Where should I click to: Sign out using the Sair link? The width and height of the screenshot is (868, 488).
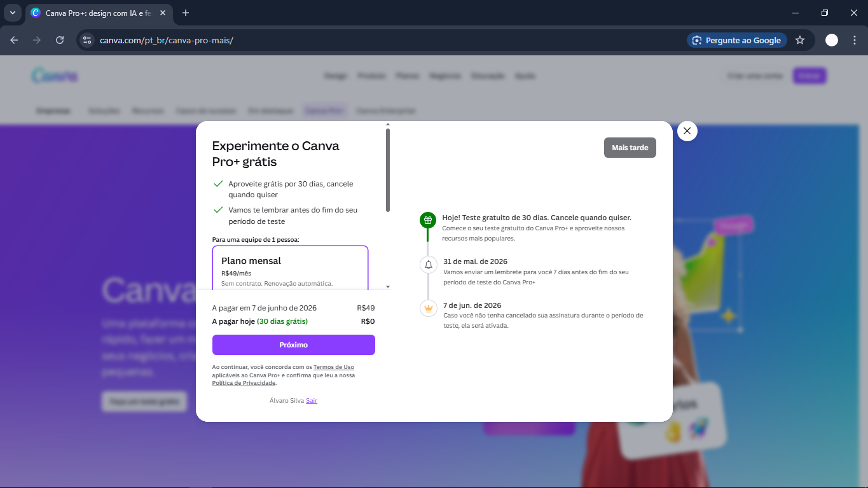(312, 400)
